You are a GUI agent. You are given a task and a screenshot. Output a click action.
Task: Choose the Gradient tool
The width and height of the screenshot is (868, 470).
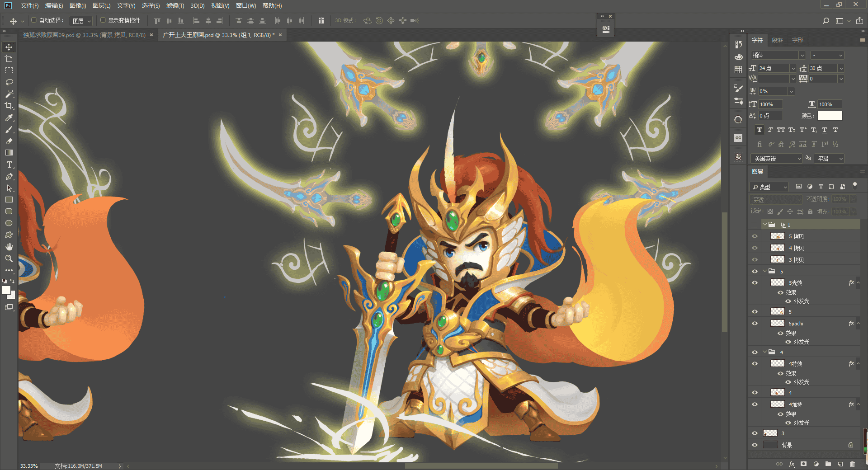[9, 153]
